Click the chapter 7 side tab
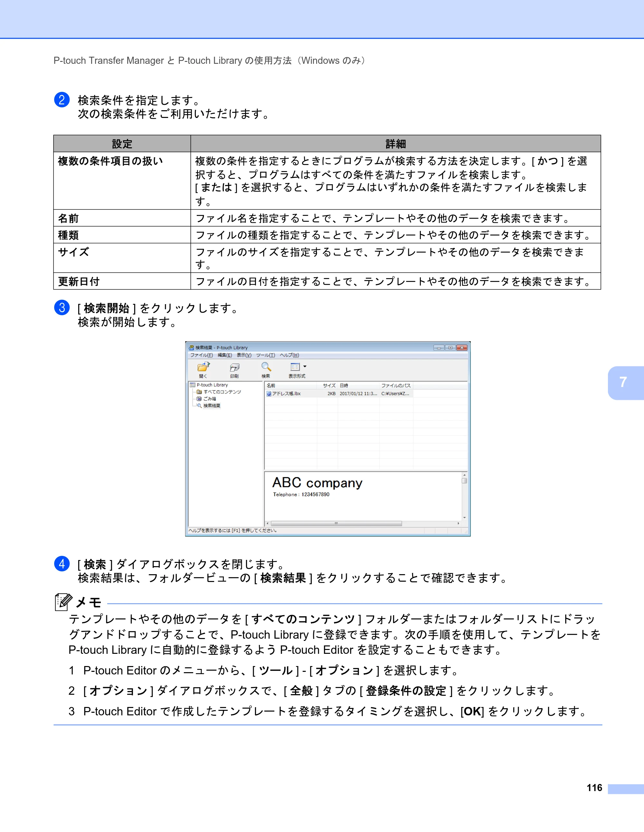This screenshot has height=832, width=644. pyautogui.click(x=625, y=383)
